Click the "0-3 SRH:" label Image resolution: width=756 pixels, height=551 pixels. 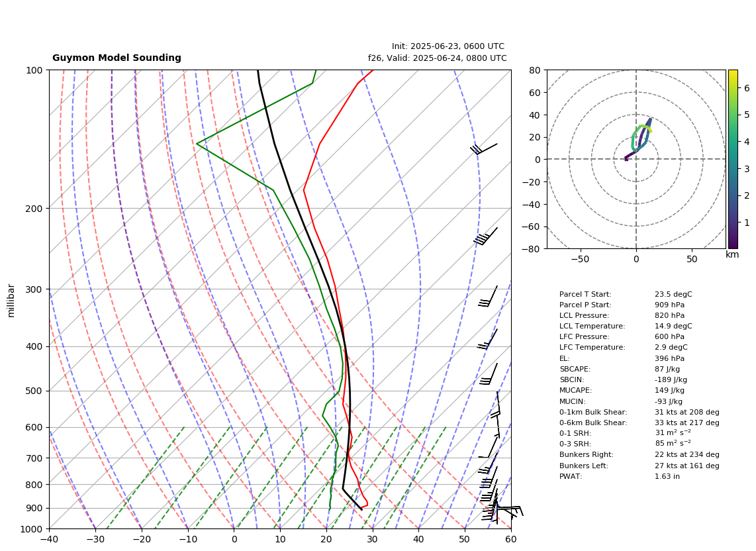pos(575,444)
